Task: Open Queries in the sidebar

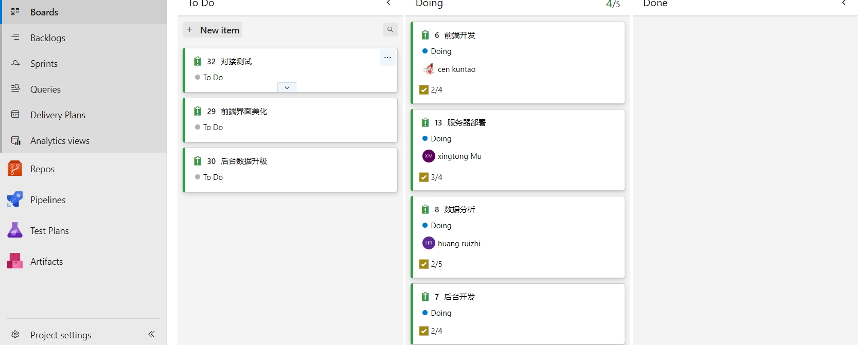Action: tap(84, 89)
